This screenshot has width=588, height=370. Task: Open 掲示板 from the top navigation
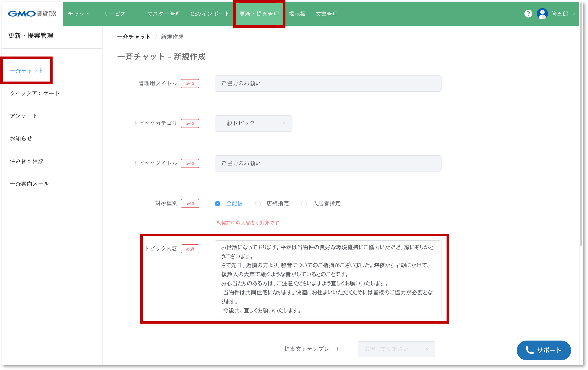click(297, 14)
